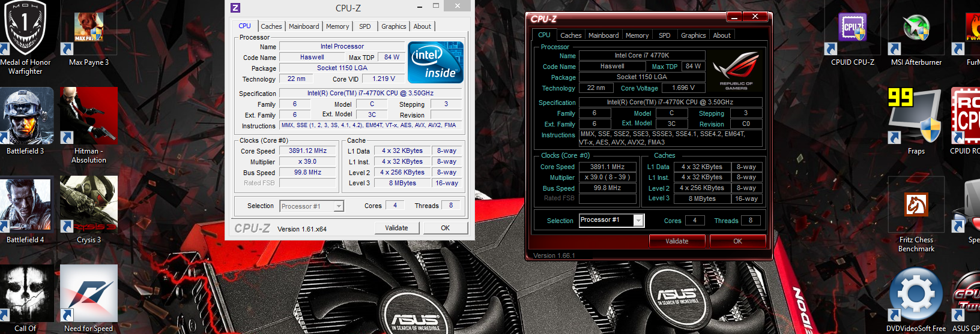Minimize the white CPU-Z window
Viewport: 980px width, 334px height.
tap(420, 7)
